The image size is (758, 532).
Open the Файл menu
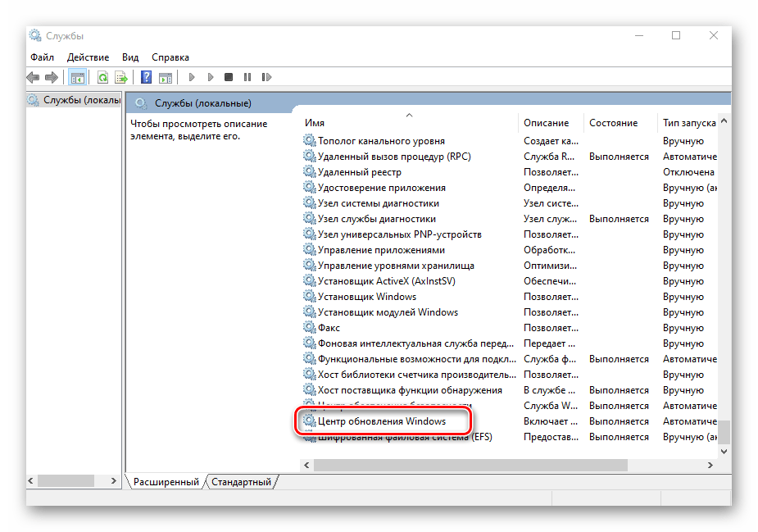point(42,57)
